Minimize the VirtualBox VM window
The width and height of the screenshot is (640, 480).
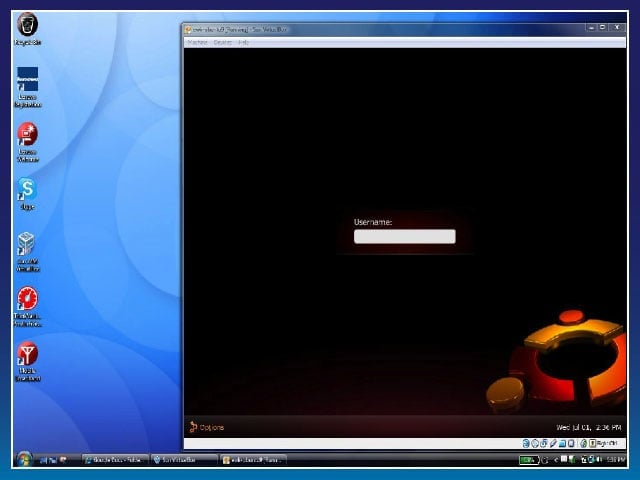(x=591, y=28)
